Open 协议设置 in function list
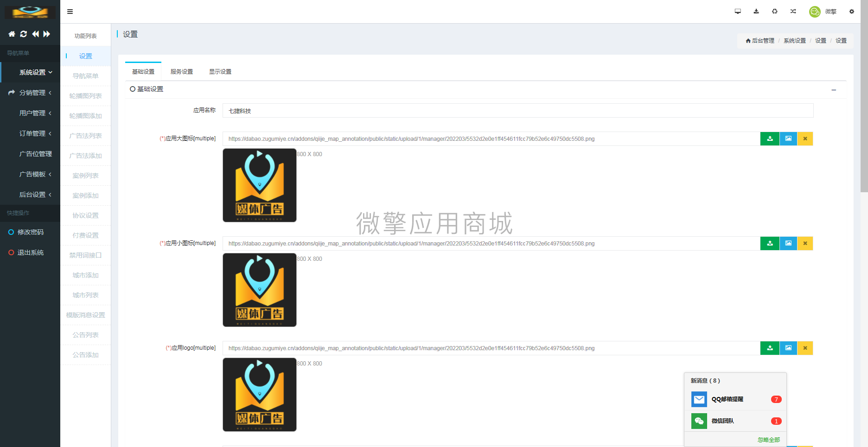Screen dimensions: 868x447 click(86, 215)
